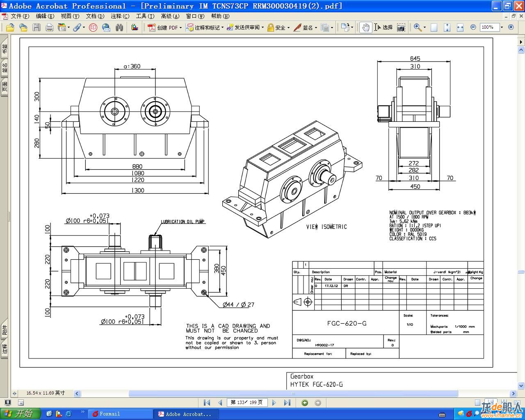The width and height of the screenshot is (525, 420).
Task: Open the 帮助(H) menu
Action: [220, 16]
